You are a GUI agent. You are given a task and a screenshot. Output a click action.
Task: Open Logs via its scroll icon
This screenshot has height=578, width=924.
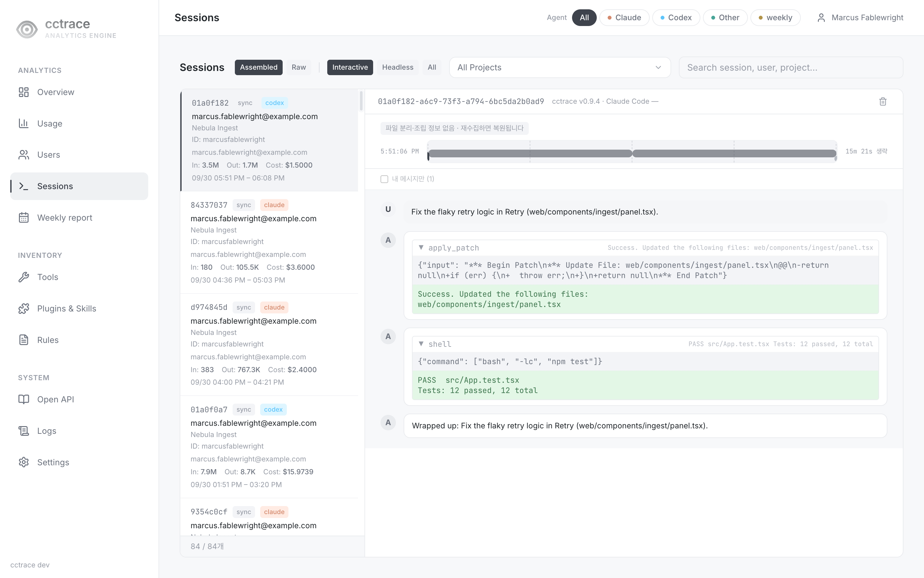[24, 431]
